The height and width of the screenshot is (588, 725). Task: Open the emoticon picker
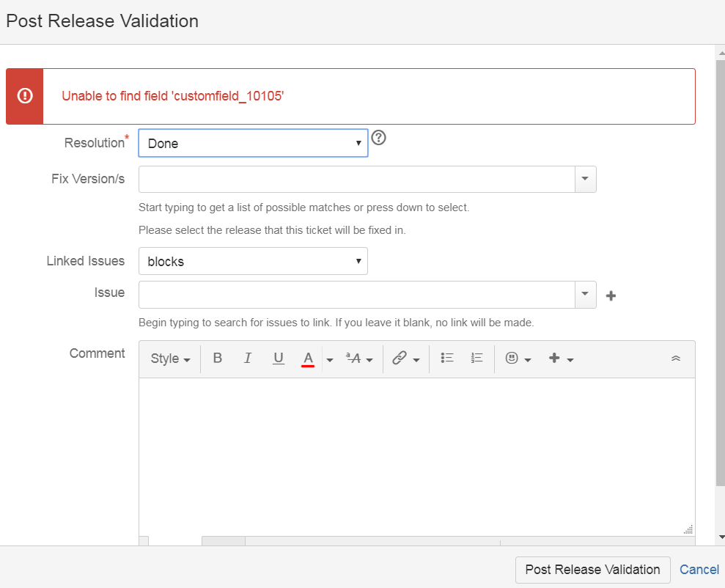tap(518, 359)
